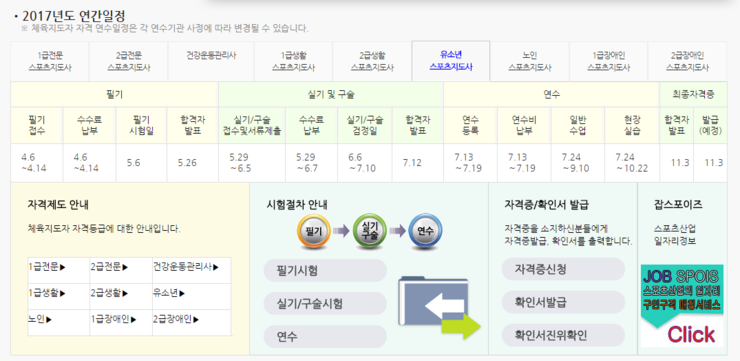Click the 7.24 ~10.22 date cell
Viewport: 740px width, 361px height.
pyautogui.click(x=631, y=163)
